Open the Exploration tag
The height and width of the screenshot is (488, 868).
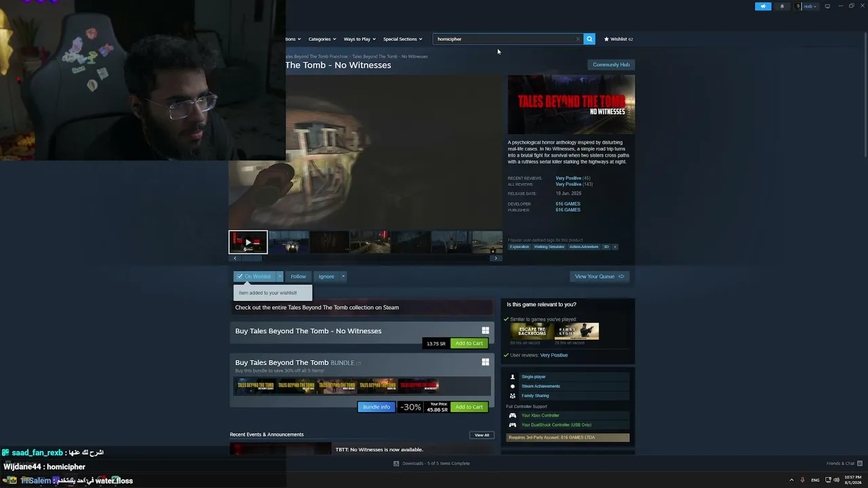point(519,247)
